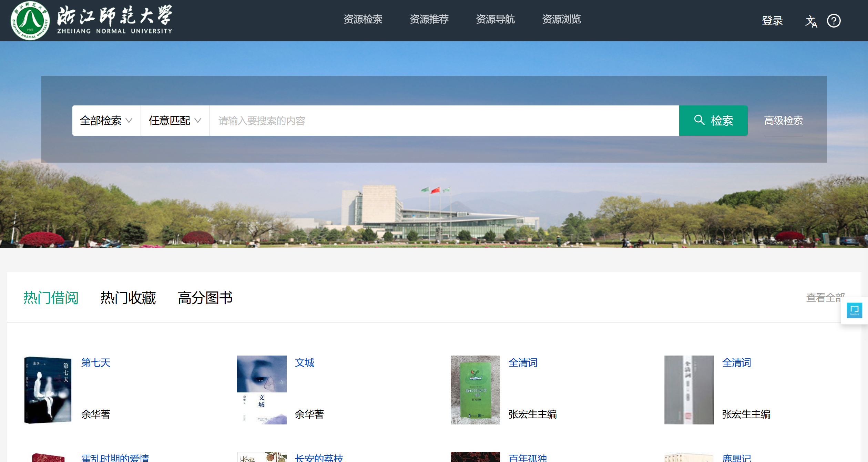Open the 高级检索 advanced search link

[783, 121]
